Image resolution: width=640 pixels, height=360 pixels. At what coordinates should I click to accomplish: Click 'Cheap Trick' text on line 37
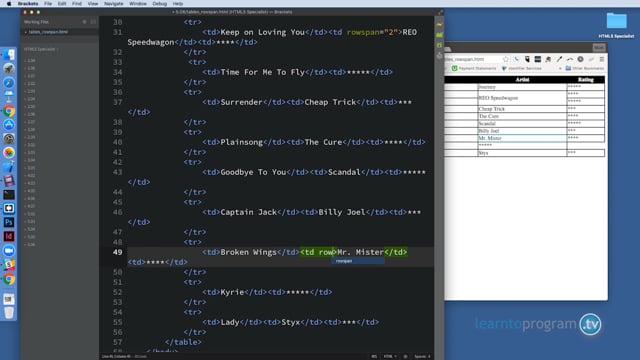click(x=330, y=102)
